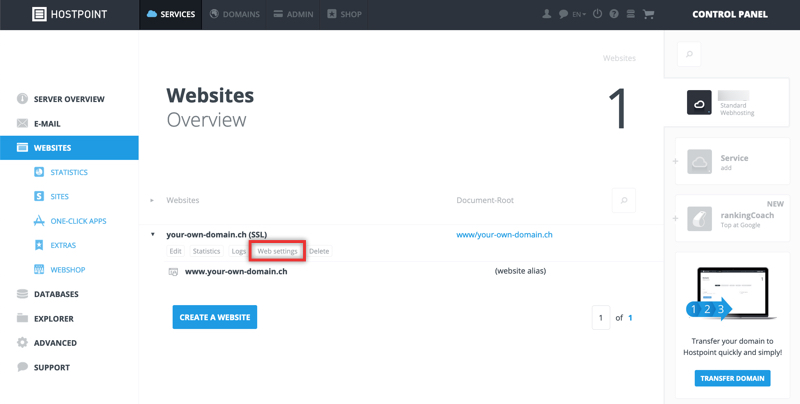This screenshot has width=800, height=404.
Task: Open the user account icon
Action: tap(546, 14)
